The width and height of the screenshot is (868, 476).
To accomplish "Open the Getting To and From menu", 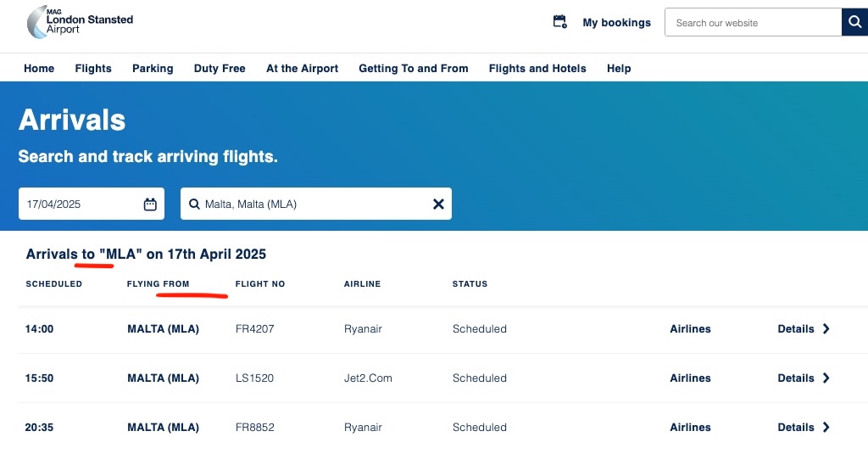I will click(x=414, y=68).
